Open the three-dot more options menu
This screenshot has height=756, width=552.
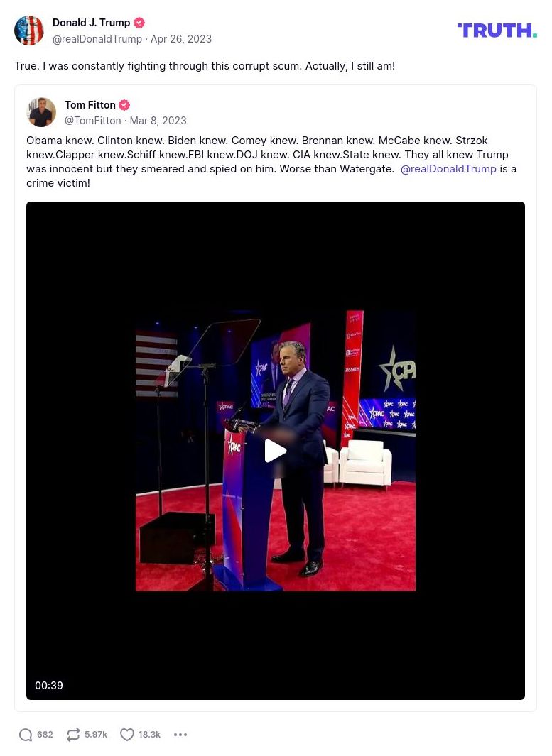tap(180, 734)
